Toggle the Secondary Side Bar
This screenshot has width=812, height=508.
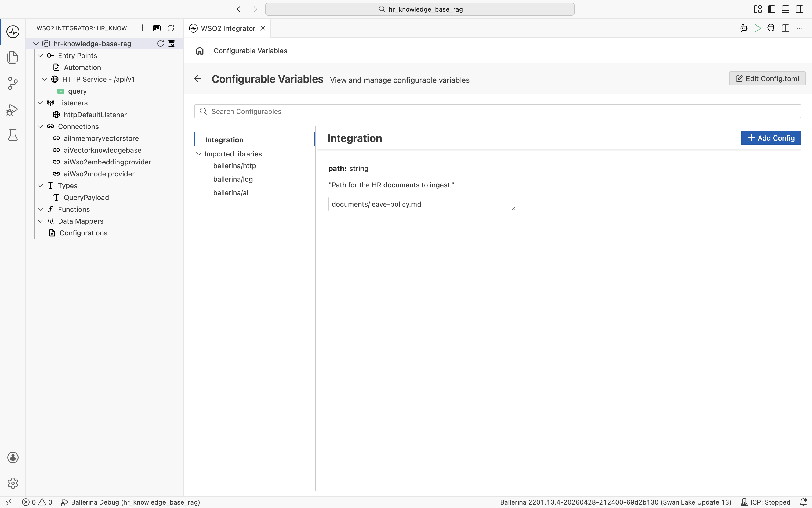(800, 9)
